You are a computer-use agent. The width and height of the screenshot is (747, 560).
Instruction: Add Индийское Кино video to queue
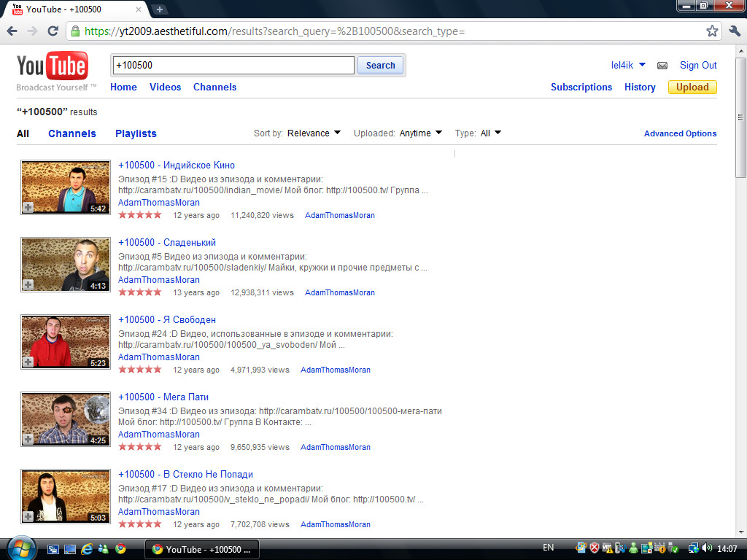[x=28, y=207]
